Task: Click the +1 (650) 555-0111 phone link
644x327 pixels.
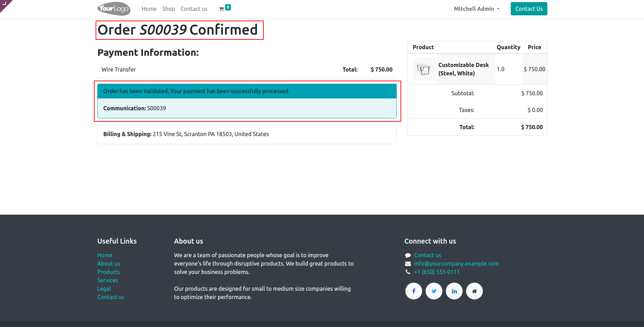Action: [x=437, y=272]
